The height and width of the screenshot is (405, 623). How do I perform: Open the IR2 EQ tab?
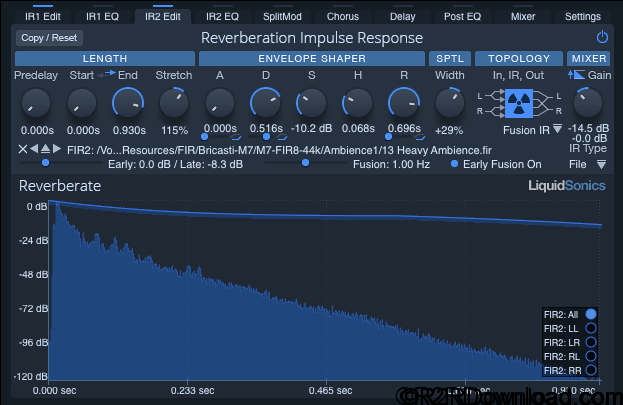pos(222,16)
